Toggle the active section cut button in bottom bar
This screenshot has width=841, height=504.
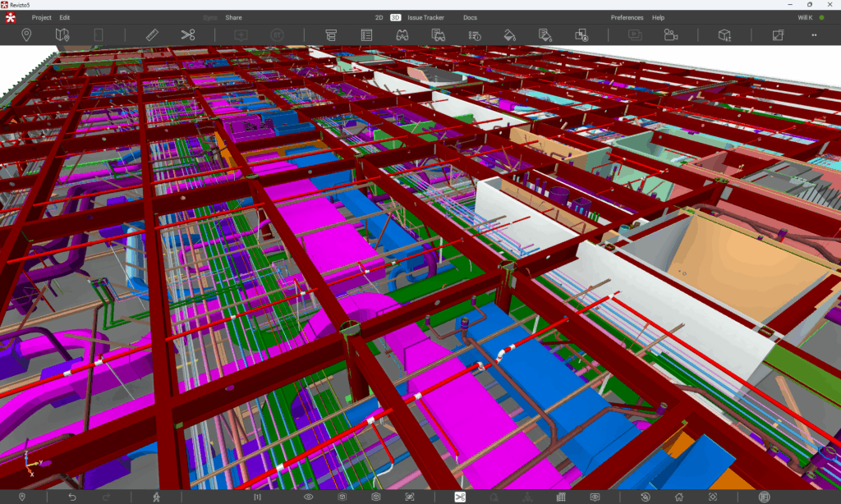[x=461, y=497]
